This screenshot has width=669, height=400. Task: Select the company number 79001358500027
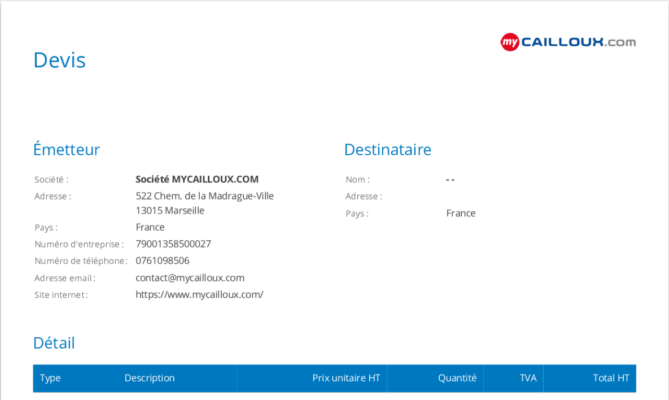(173, 244)
